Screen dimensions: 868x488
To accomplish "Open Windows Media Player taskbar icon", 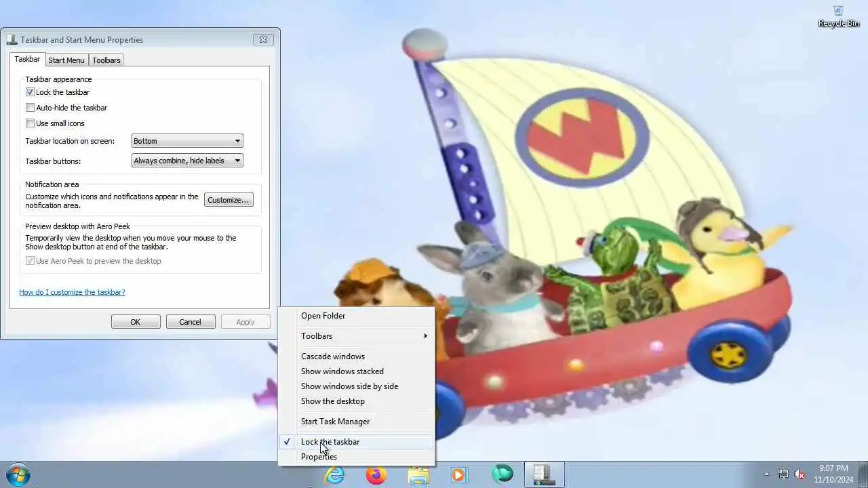I will pyautogui.click(x=460, y=475).
